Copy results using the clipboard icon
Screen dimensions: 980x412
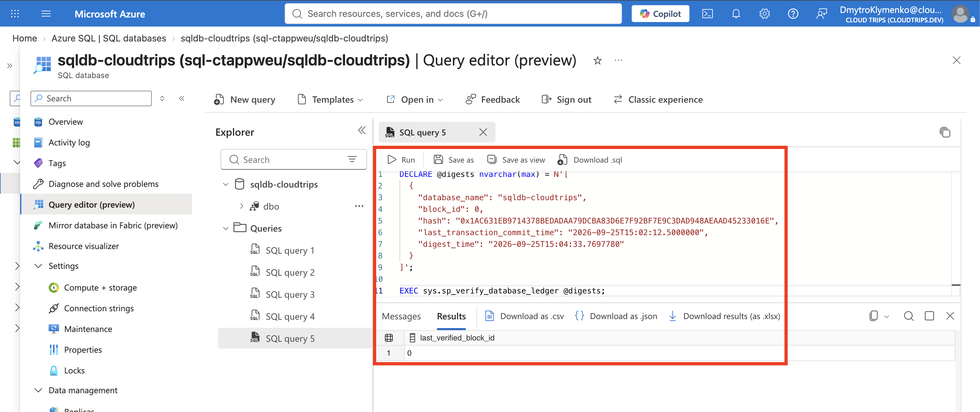tap(874, 316)
